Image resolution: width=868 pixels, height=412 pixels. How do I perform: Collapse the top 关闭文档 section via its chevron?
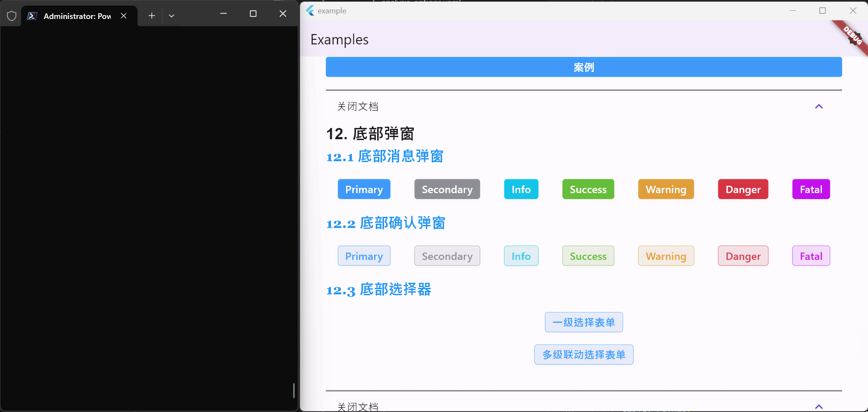(x=818, y=106)
